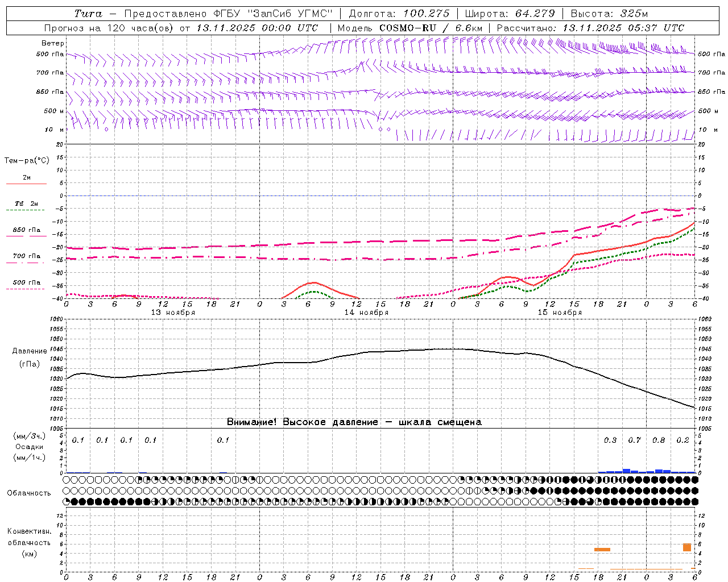728x582 pixels.
Task: Click the (км) convective height unit label
Action: [x=29, y=554]
